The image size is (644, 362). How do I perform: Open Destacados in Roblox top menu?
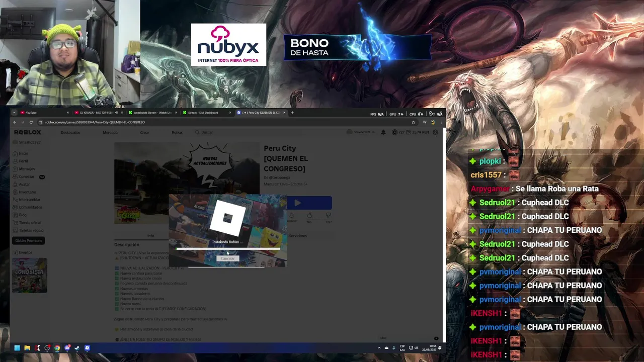pyautogui.click(x=70, y=132)
